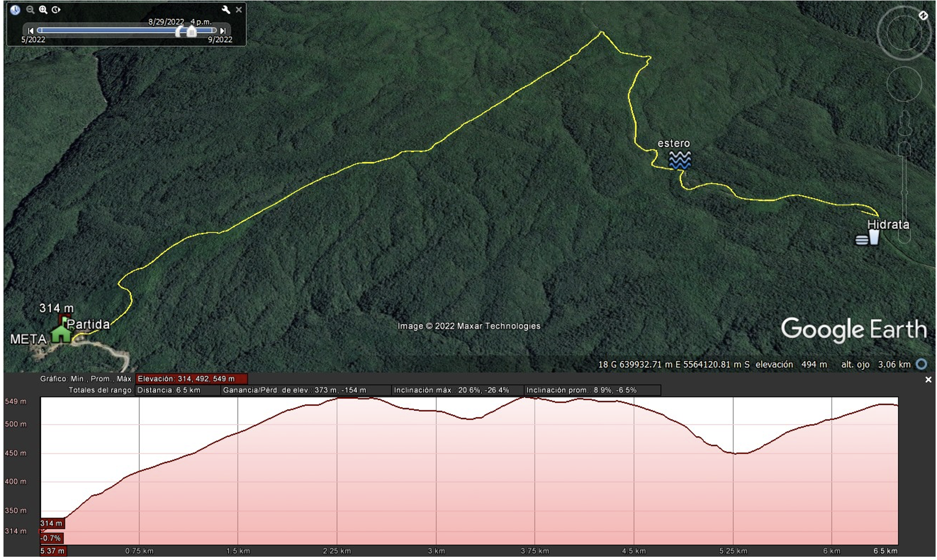Select the Partida label

click(88, 324)
